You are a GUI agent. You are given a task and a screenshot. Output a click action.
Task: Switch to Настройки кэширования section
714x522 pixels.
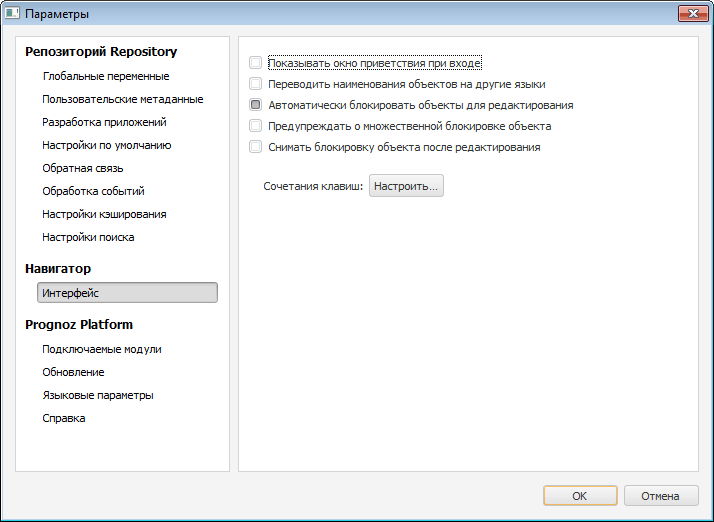point(104,214)
